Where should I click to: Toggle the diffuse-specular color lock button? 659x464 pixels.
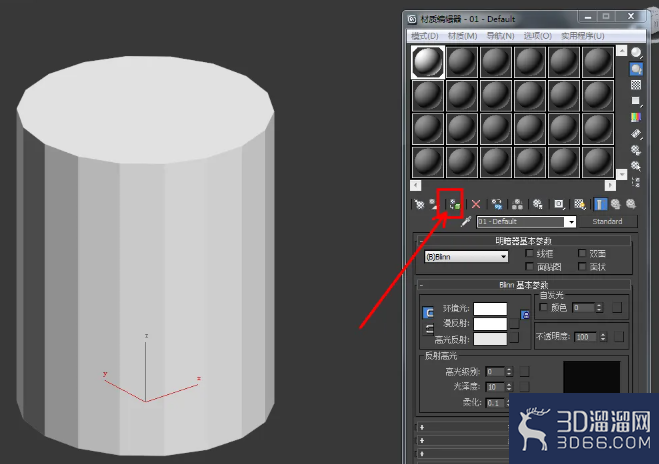click(428, 329)
